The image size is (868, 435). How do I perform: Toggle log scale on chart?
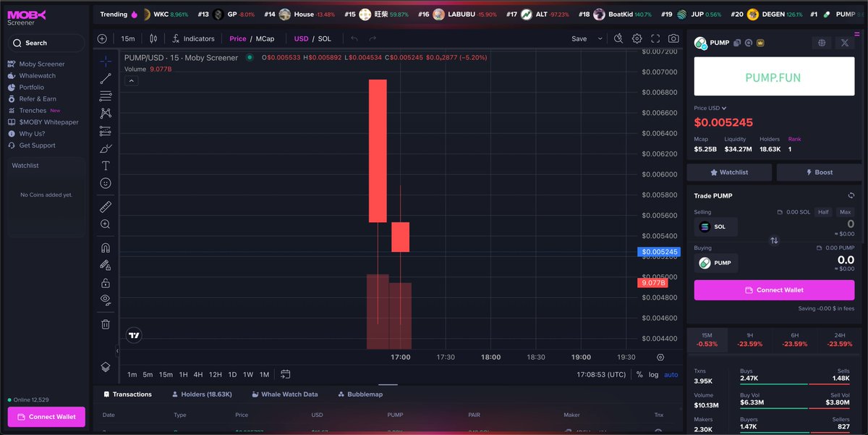[x=654, y=374]
